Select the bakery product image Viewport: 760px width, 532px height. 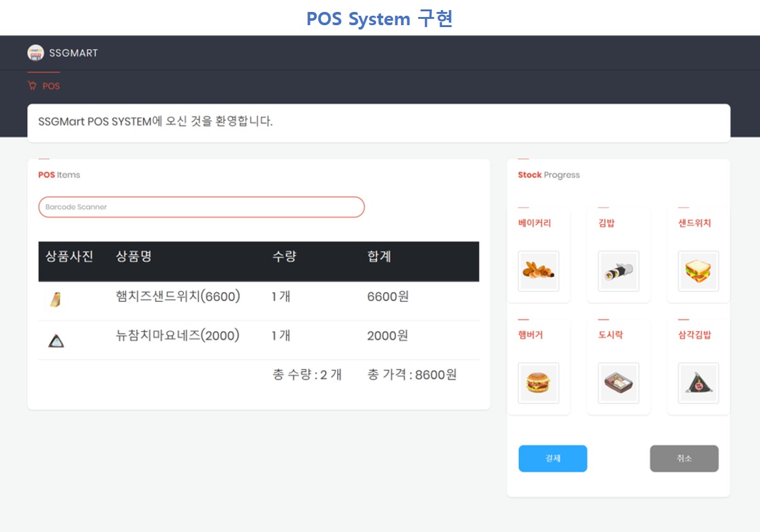coord(538,271)
